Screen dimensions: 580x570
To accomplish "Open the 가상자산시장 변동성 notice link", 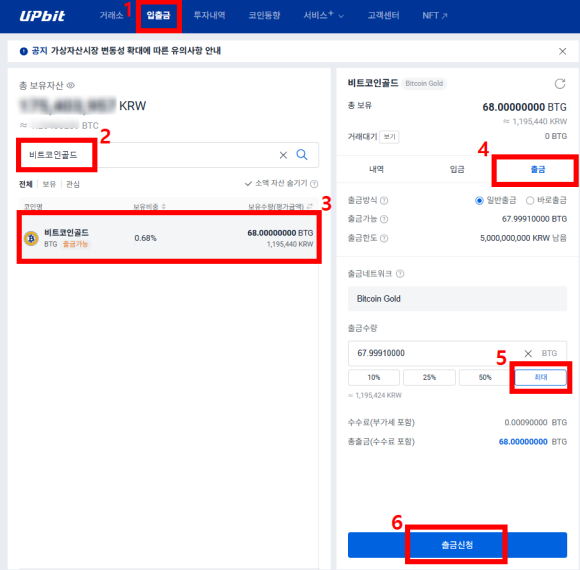I will tap(136, 51).
